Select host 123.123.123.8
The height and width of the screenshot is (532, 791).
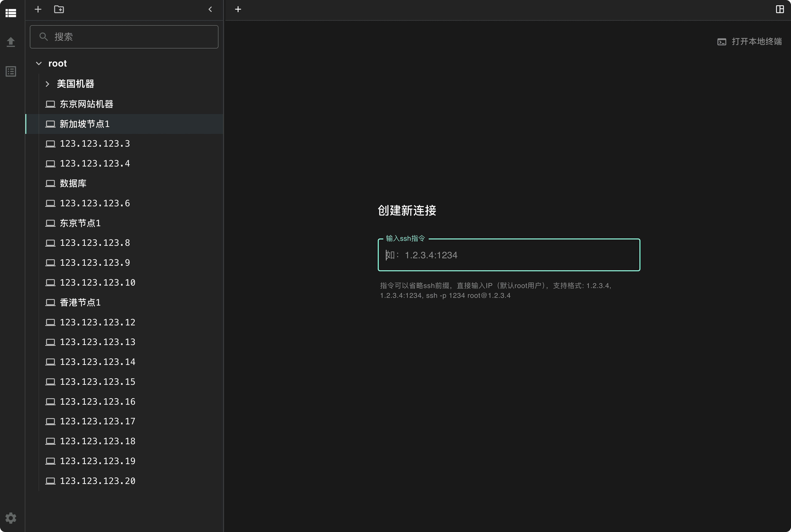click(124, 243)
